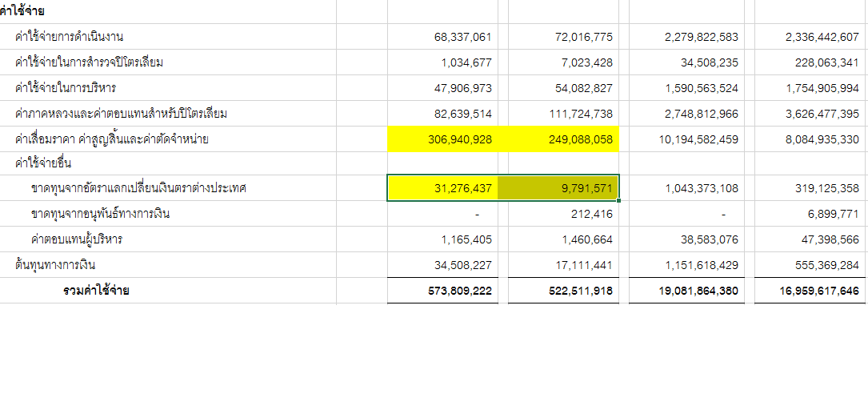Image resolution: width=868 pixels, height=414 pixels.
Task: Select the cell containing 68,337,061
Action: (462, 37)
